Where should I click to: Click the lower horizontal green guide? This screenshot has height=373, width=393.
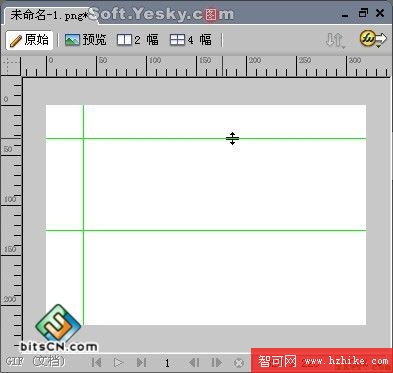coord(206,230)
